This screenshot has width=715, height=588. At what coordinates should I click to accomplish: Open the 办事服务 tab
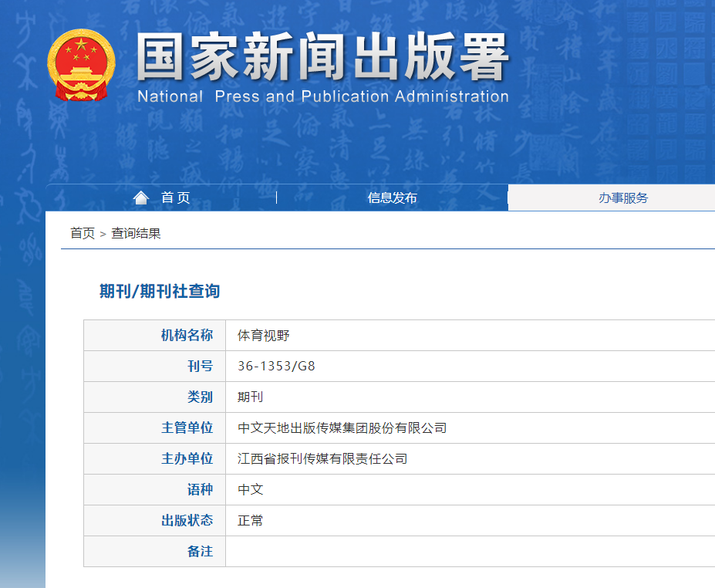(x=623, y=198)
